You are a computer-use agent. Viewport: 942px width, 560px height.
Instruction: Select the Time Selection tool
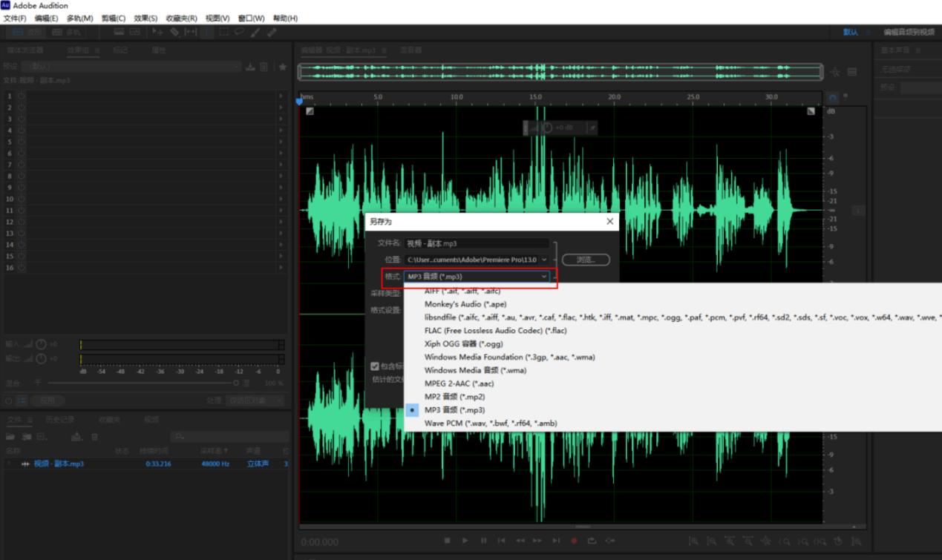(191, 32)
